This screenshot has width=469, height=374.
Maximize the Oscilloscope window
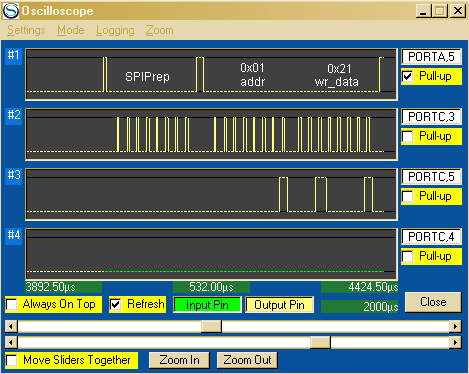[440, 11]
